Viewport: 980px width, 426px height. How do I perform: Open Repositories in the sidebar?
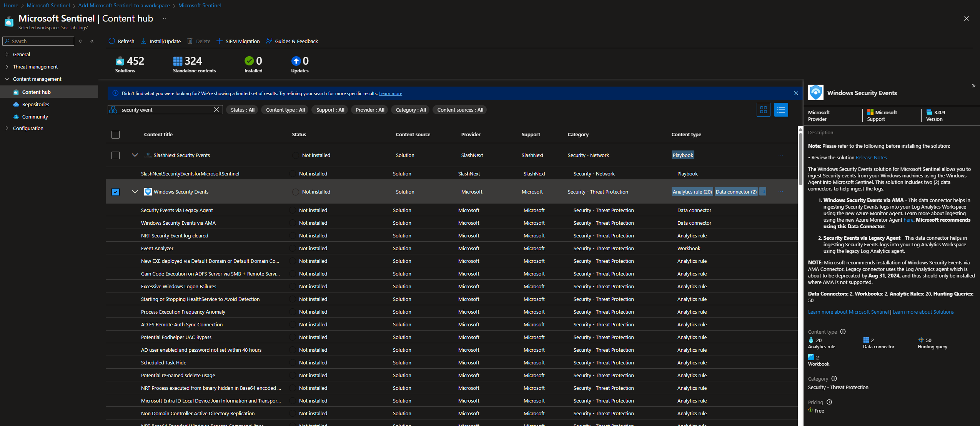point(35,104)
